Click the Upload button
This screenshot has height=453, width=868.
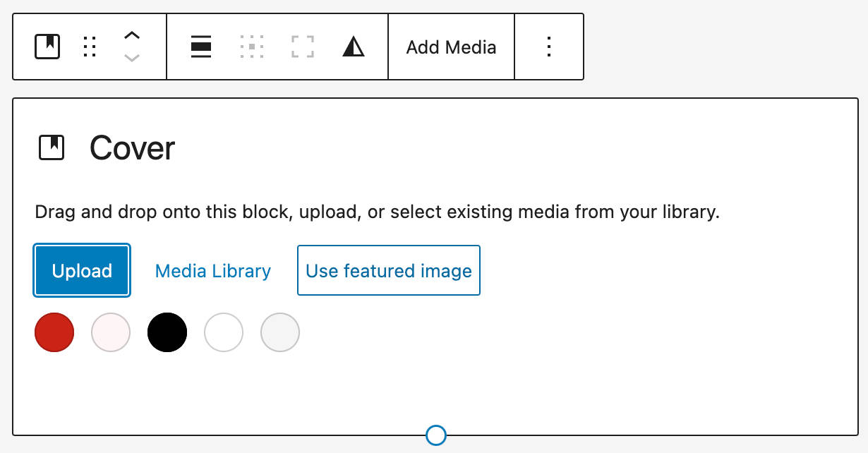click(x=81, y=270)
